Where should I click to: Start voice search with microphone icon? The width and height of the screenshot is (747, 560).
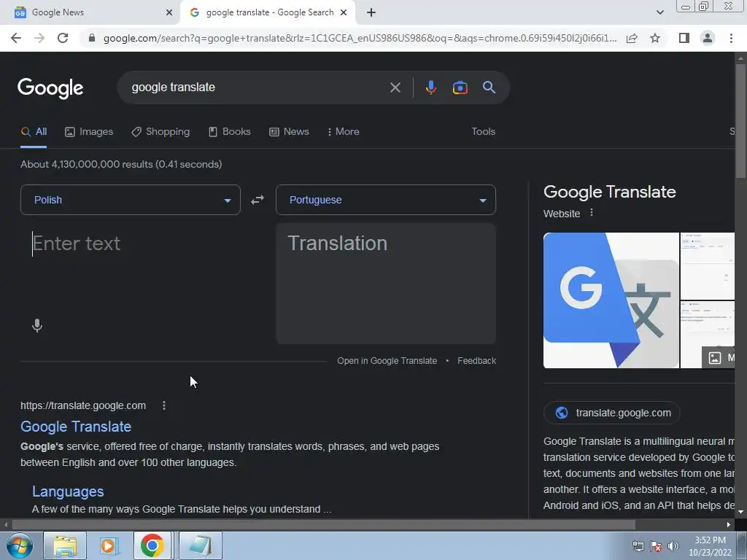point(430,87)
